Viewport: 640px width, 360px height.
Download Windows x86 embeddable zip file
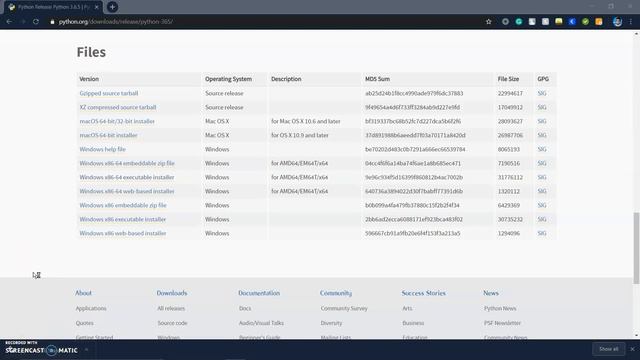pos(123,205)
